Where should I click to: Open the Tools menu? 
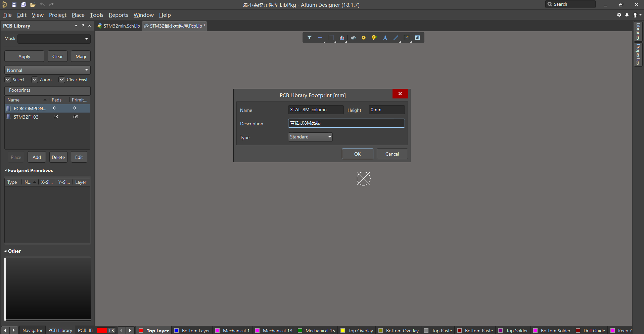tap(97, 15)
